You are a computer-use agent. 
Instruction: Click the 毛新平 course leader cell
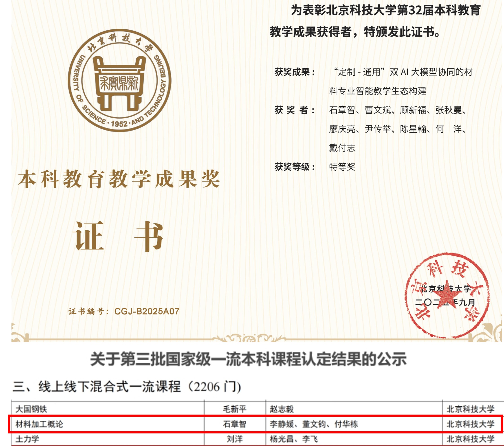click(235, 409)
